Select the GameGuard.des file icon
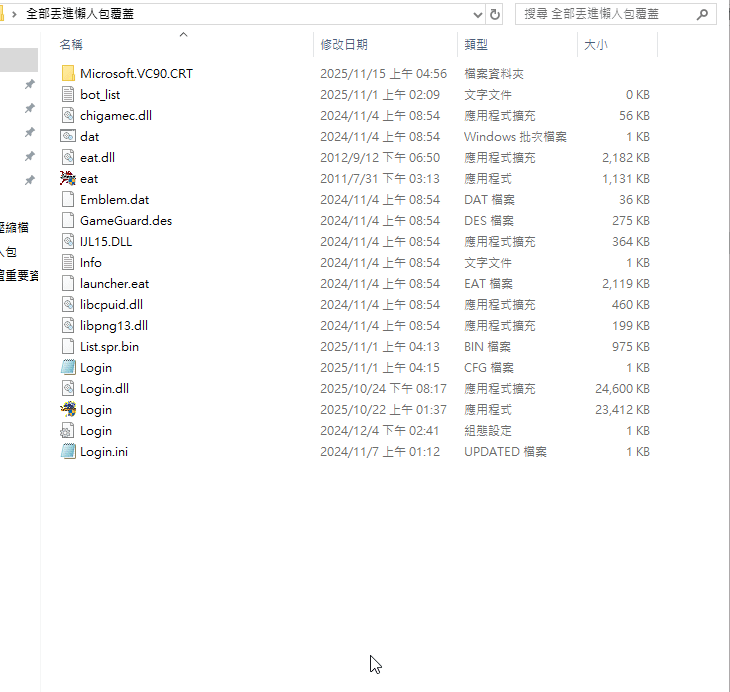The width and height of the screenshot is (730, 692). coord(68,220)
